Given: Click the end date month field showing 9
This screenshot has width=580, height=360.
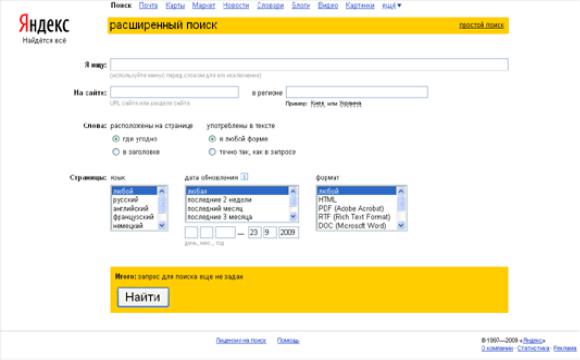Looking at the screenshot, I should pyautogui.click(x=270, y=232).
